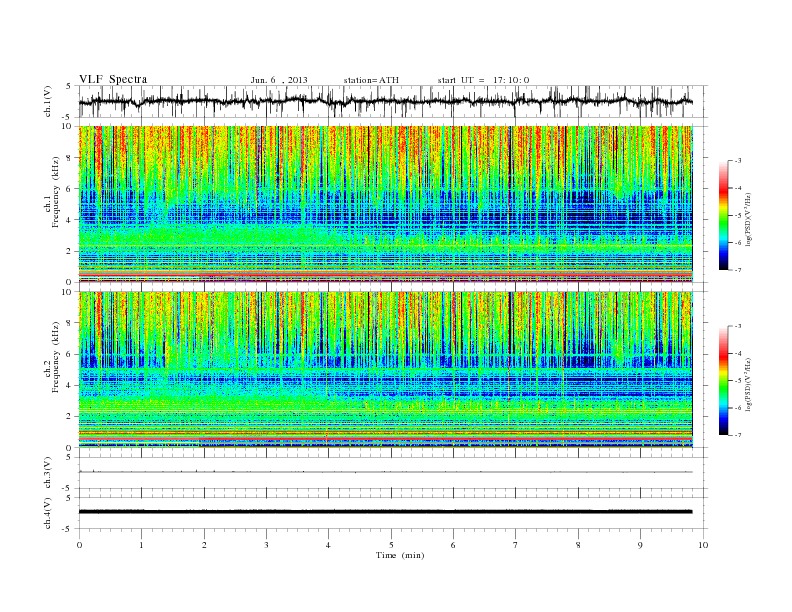Screen dimensions: 792x612
Task: Click the "station=ATH" header text
Action: click(x=371, y=80)
